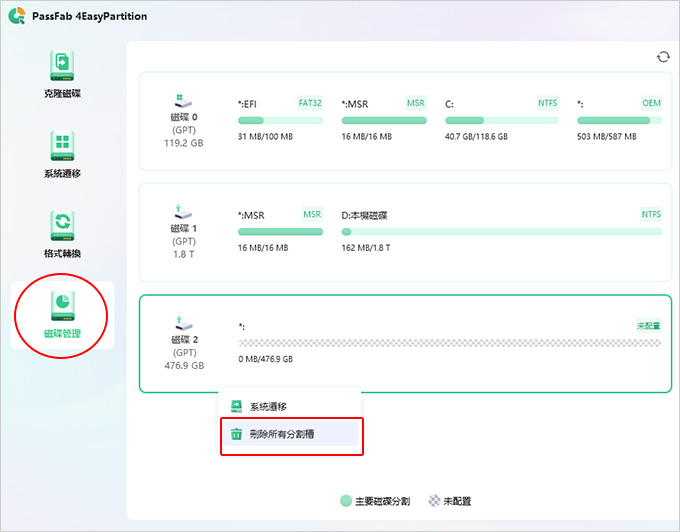
Task: Click the 162 MB/1.8 T size text
Action: click(x=366, y=248)
